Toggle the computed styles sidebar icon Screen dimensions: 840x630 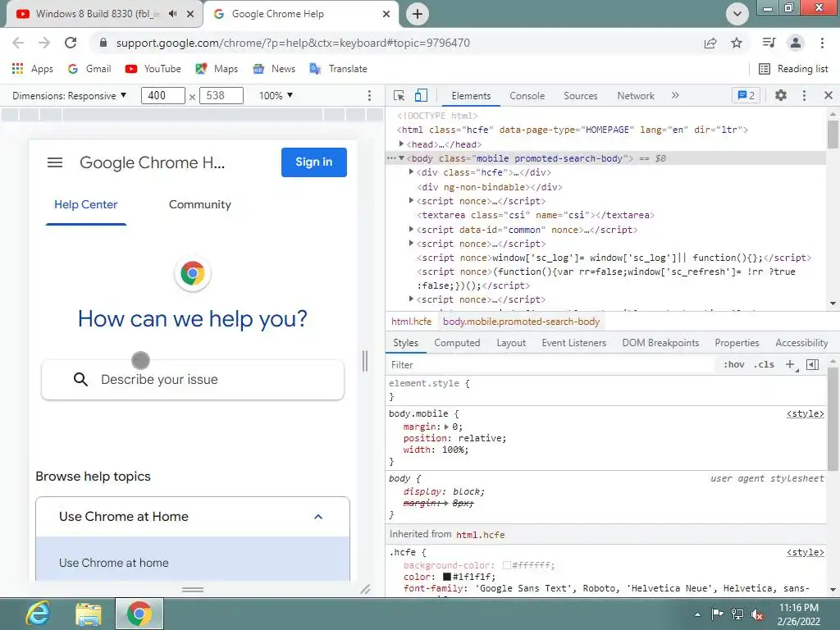click(813, 365)
